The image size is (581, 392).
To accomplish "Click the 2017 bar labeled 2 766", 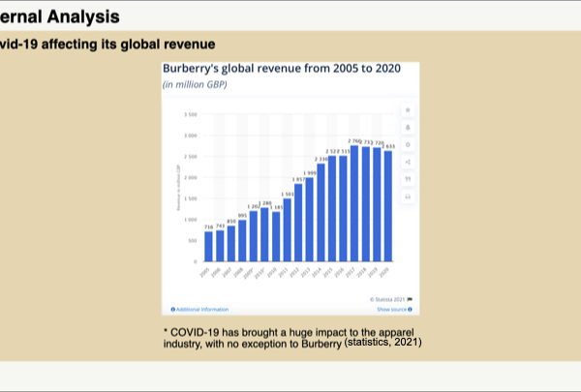I will click(354, 203).
